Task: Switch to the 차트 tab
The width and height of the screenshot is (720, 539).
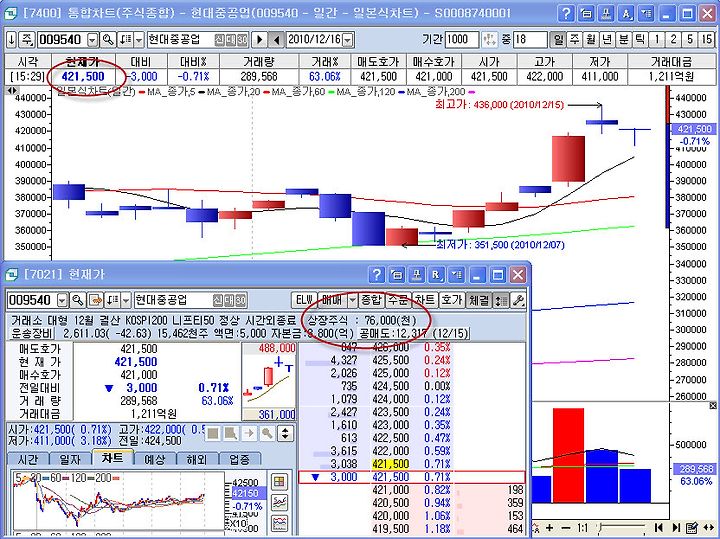Action: 113,458
